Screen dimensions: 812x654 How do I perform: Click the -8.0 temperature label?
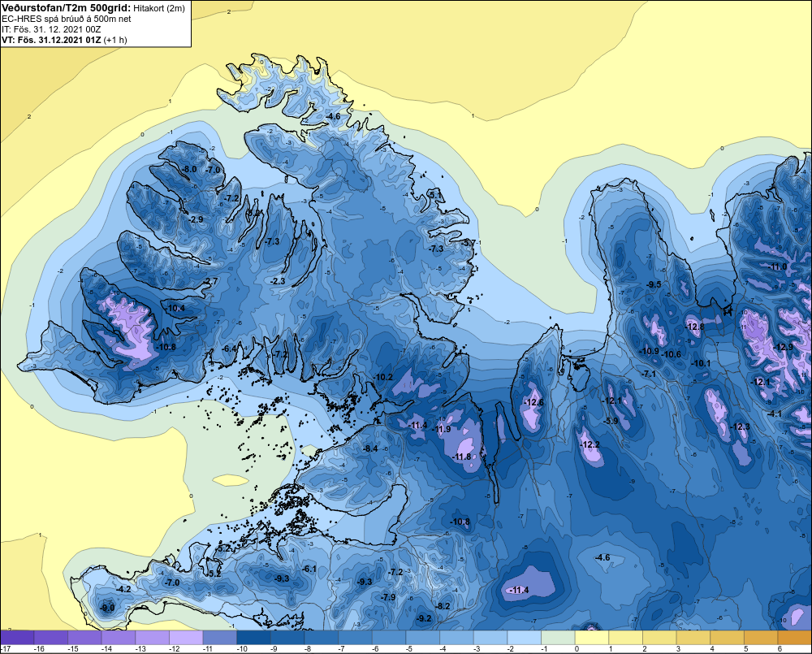[x=190, y=169]
